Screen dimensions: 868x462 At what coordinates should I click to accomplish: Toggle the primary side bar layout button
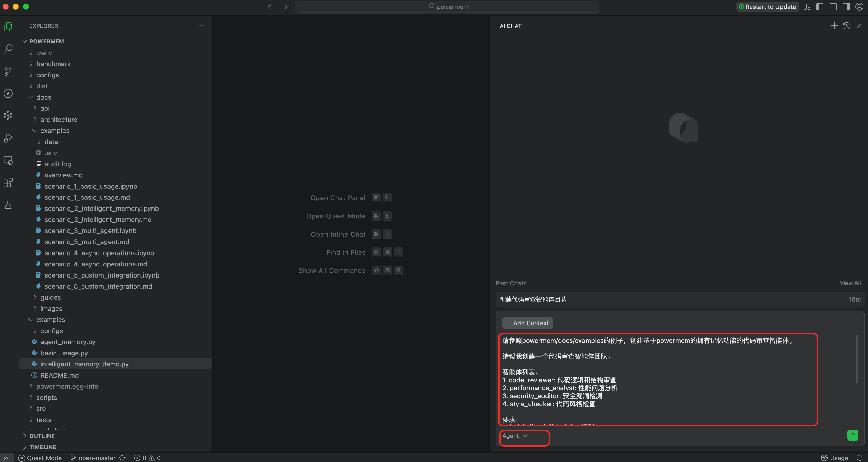coord(820,7)
